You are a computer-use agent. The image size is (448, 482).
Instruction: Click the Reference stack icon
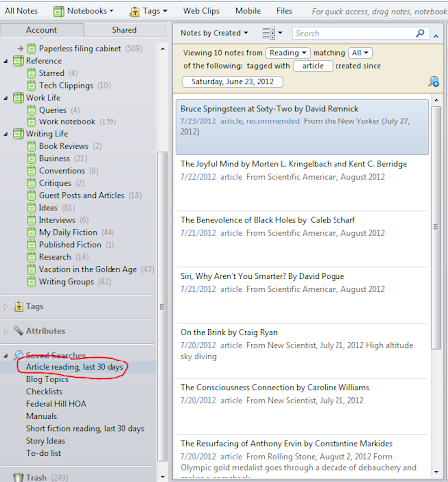pyautogui.click(x=18, y=61)
